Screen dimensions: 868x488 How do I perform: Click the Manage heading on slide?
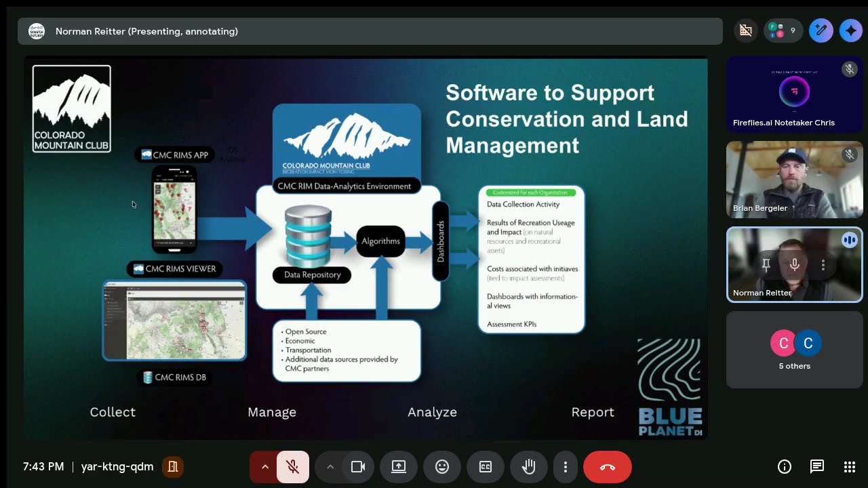click(272, 412)
